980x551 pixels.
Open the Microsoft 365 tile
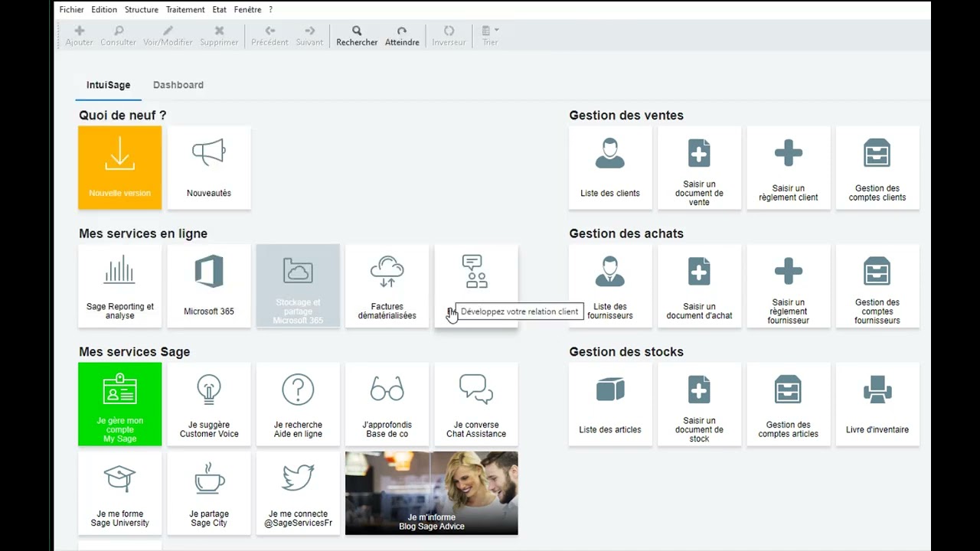209,286
